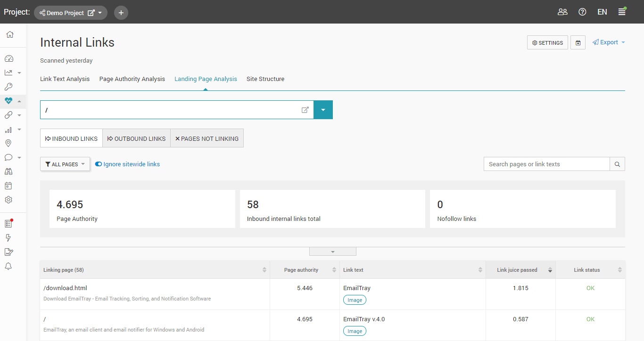Image resolution: width=644 pixels, height=341 pixels.
Task: Open the All Pages filter dropdown
Action: pyautogui.click(x=65, y=164)
